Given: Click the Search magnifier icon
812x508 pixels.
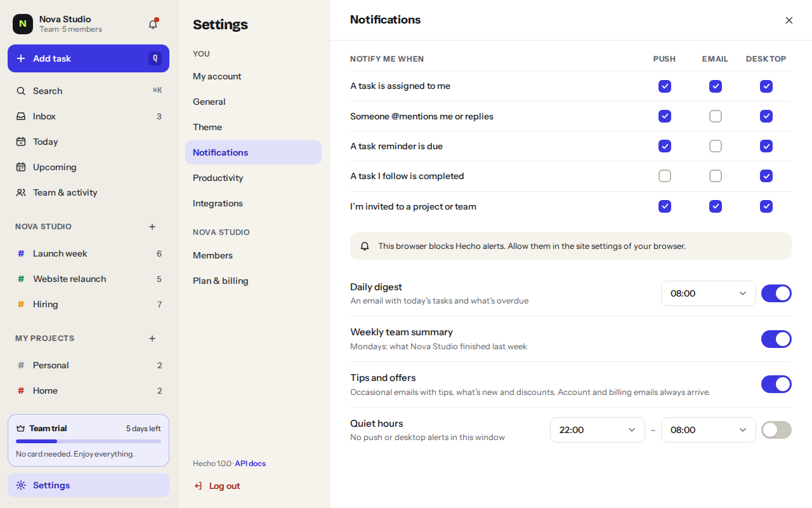Looking at the screenshot, I should pyautogui.click(x=21, y=91).
